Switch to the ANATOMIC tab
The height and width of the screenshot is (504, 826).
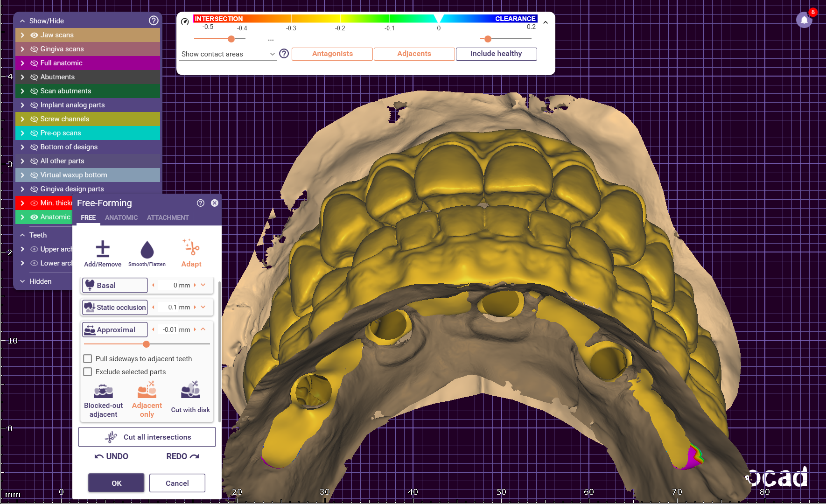(x=121, y=217)
